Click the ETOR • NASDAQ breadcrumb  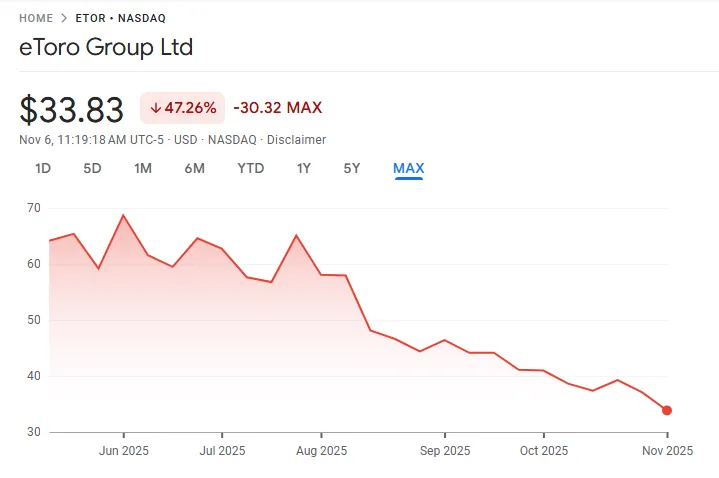[120, 18]
